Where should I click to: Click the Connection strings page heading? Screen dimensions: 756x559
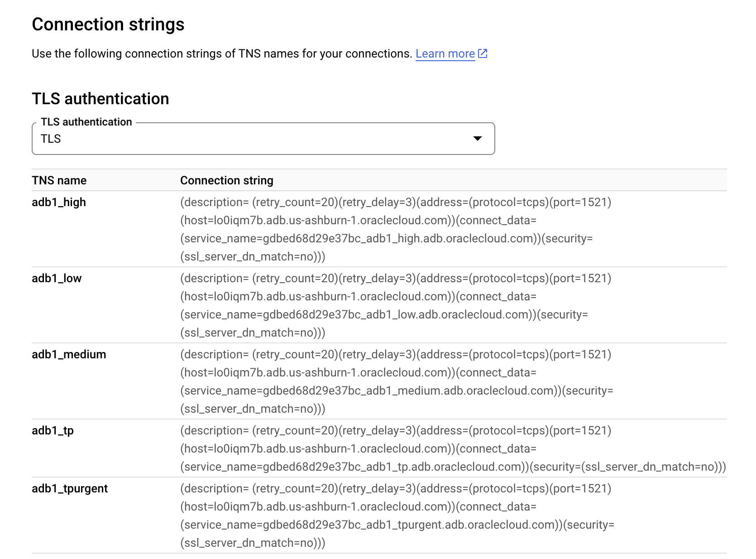point(108,24)
